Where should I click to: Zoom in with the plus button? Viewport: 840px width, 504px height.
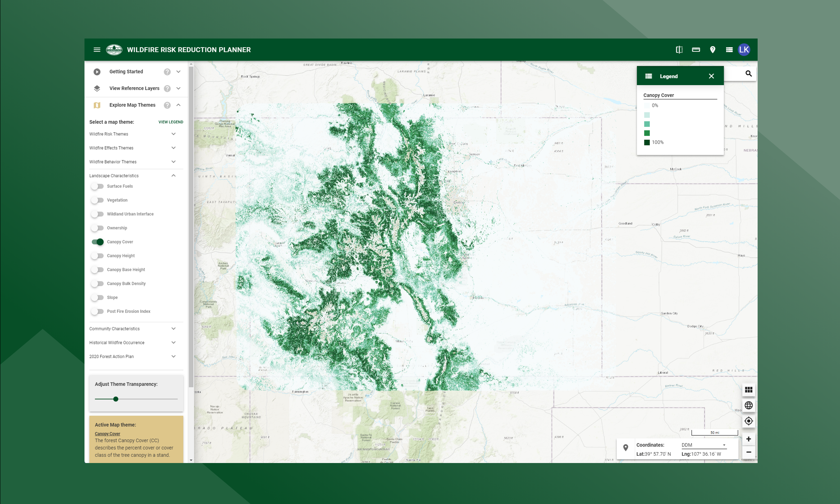(x=748, y=439)
